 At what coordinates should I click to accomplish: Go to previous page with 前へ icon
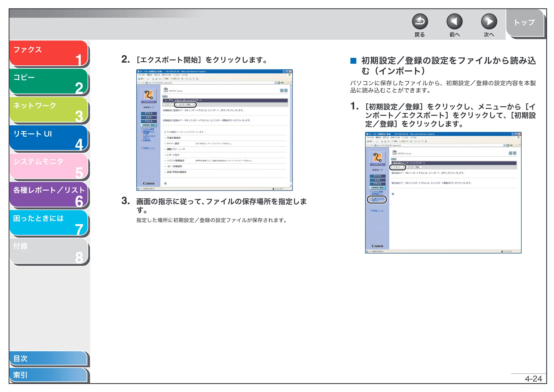pos(454,21)
